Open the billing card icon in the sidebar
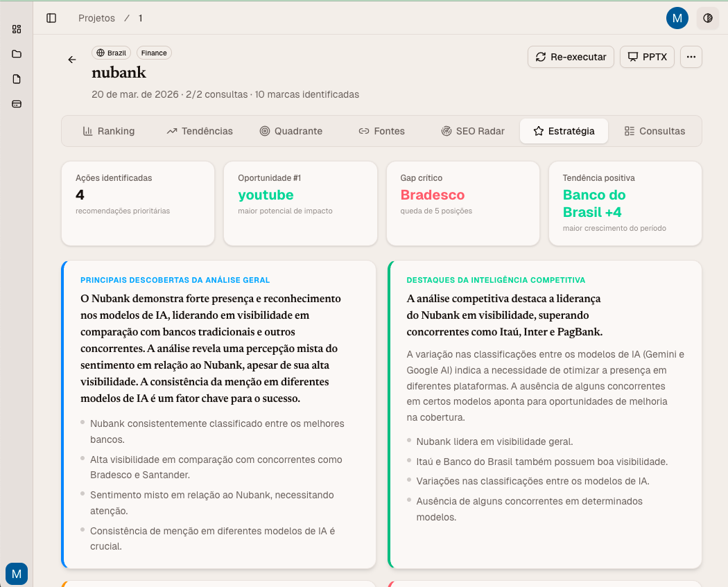728x587 pixels. 17,104
